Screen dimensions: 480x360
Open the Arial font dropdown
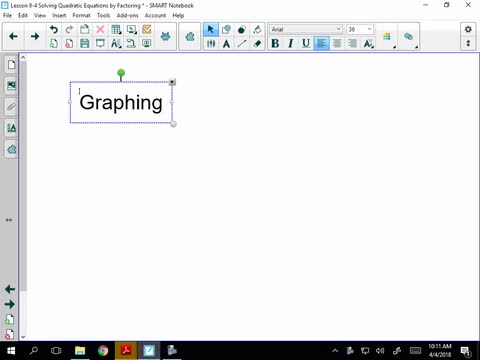pyautogui.click(x=306, y=29)
